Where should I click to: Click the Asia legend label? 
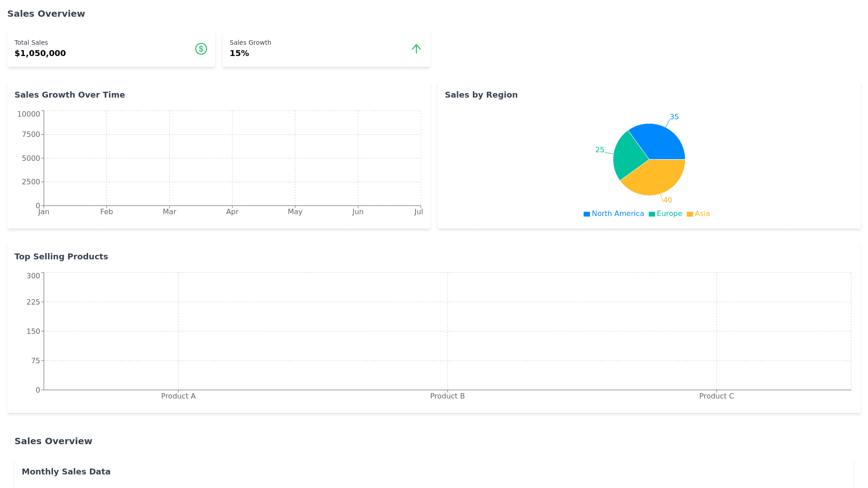(x=702, y=214)
